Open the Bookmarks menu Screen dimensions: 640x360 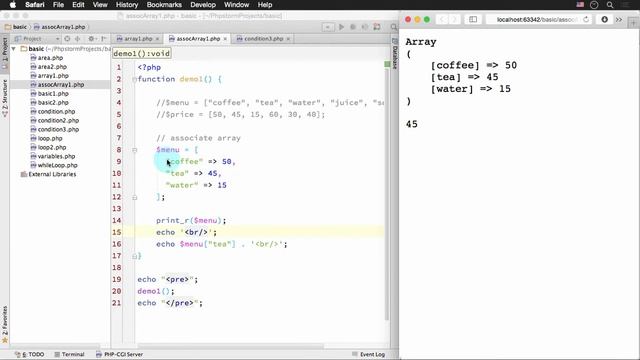click(164, 5)
